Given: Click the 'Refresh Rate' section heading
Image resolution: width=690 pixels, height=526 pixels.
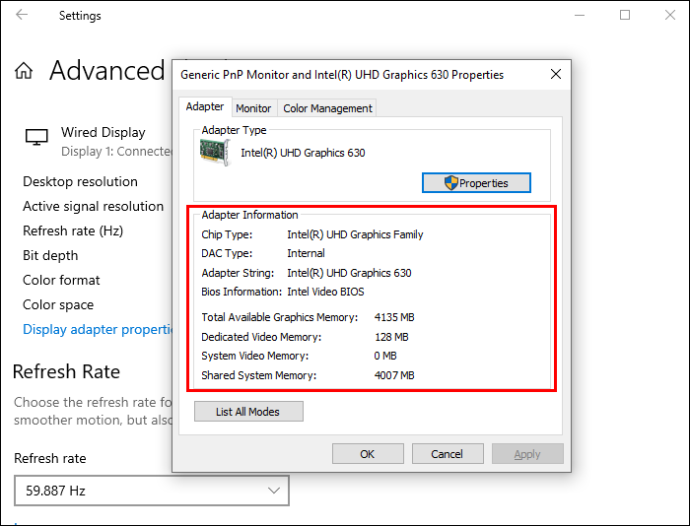Looking at the screenshot, I should pyautogui.click(x=66, y=372).
